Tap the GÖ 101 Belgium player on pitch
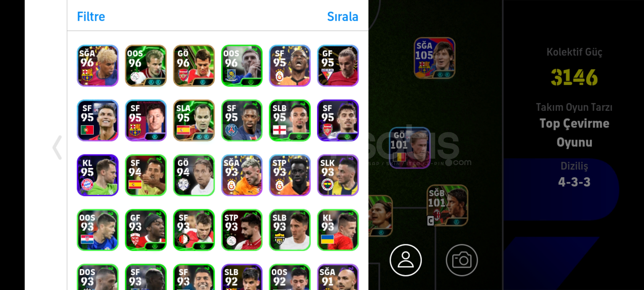644x290 pixels. pos(410,148)
